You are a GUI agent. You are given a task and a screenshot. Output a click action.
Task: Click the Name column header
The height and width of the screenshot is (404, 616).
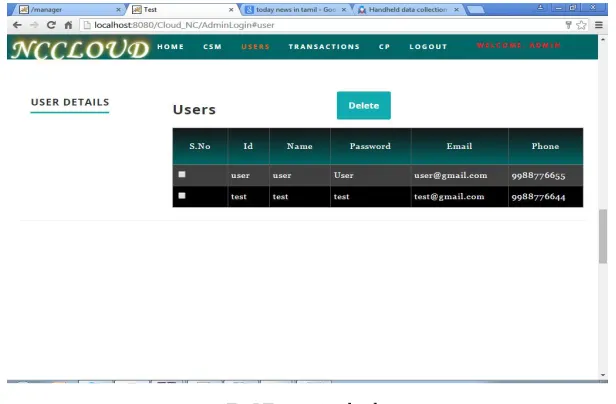300,146
